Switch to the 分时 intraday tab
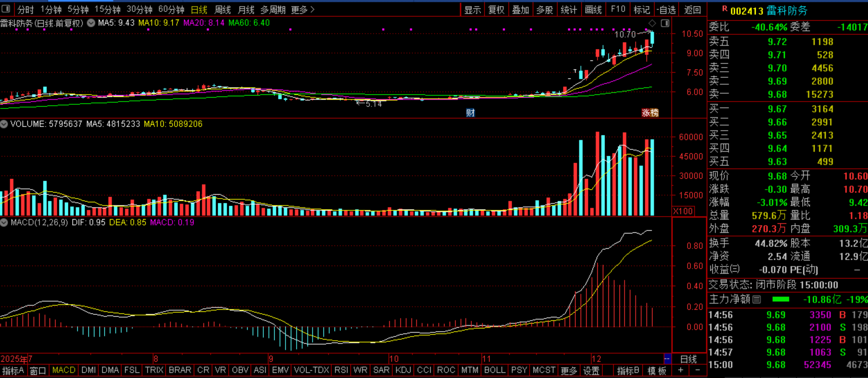 25,10
